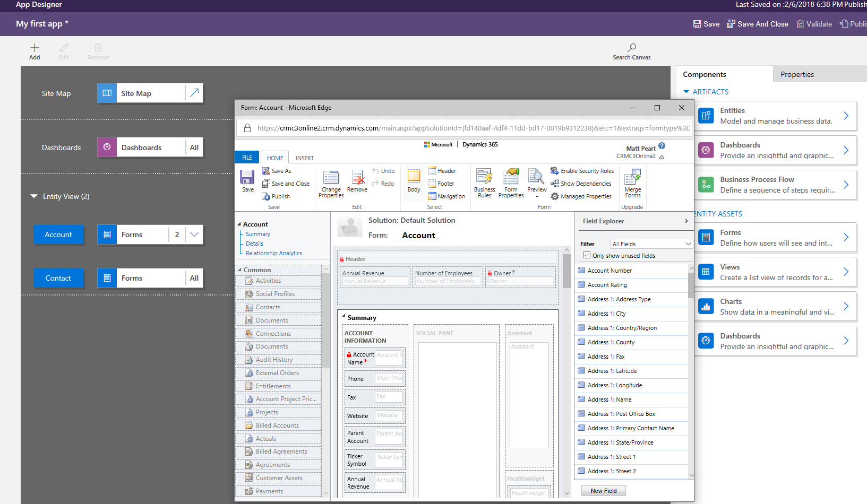Click the Remove ribbon icon with red X
Screen dimensions: 867x504
point(357,177)
